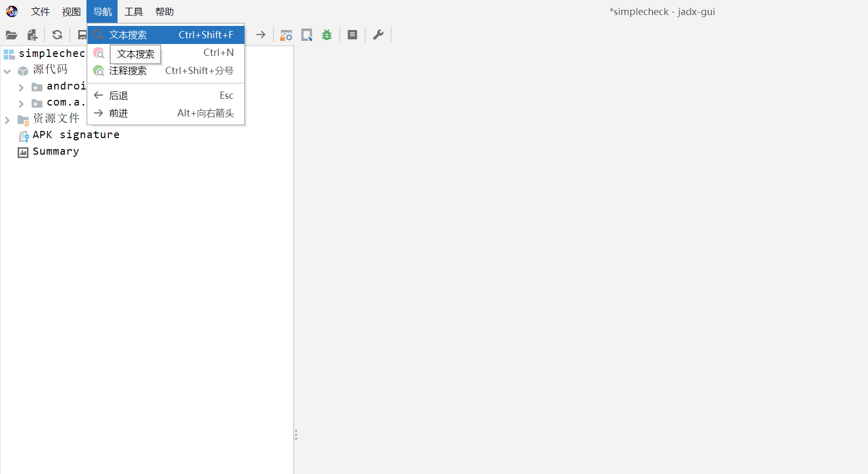Collapse the 源代码 tree node
The image size is (868, 474).
point(7,71)
